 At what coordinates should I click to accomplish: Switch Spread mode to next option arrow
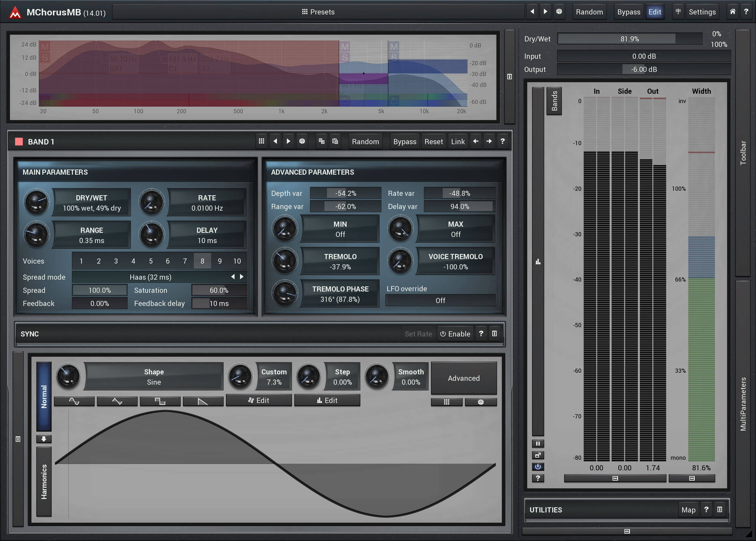(x=242, y=276)
